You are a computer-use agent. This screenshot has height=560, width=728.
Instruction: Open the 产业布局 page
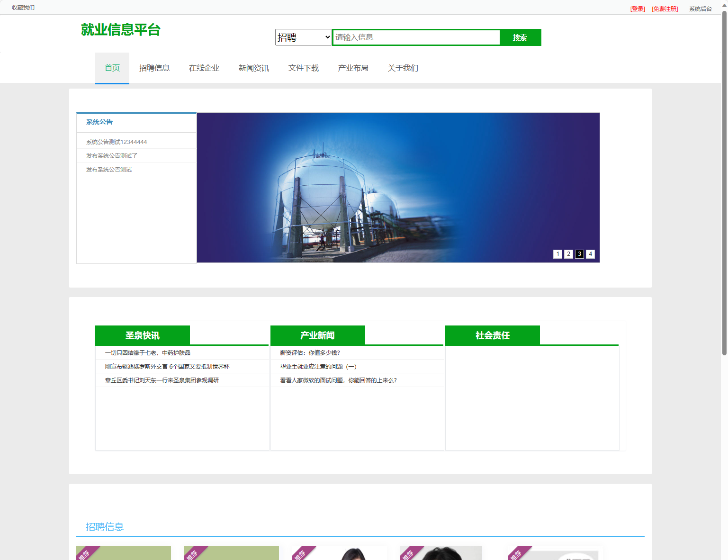pos(353,68)
